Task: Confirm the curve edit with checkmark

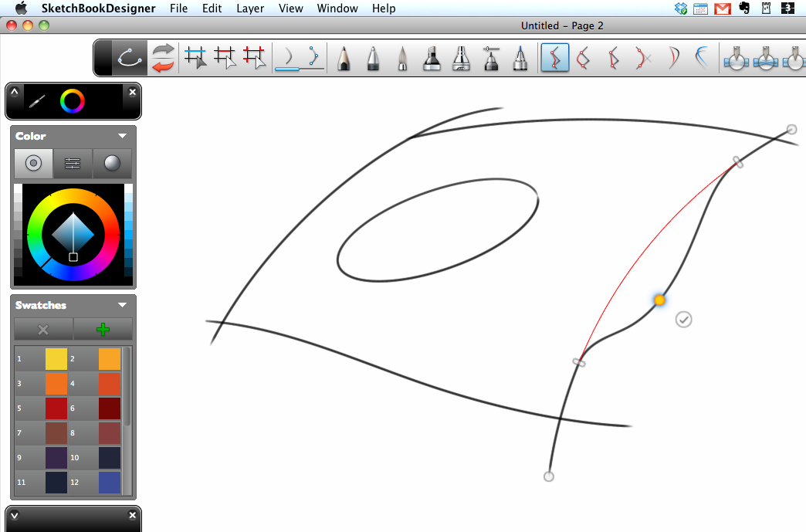Action: pos(683,319)
